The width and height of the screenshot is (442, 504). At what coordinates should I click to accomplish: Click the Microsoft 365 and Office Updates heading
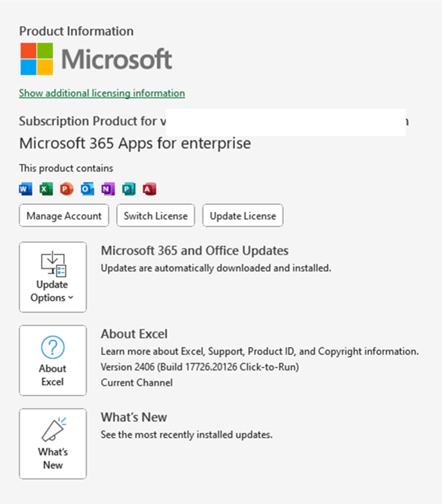[195, 250]
